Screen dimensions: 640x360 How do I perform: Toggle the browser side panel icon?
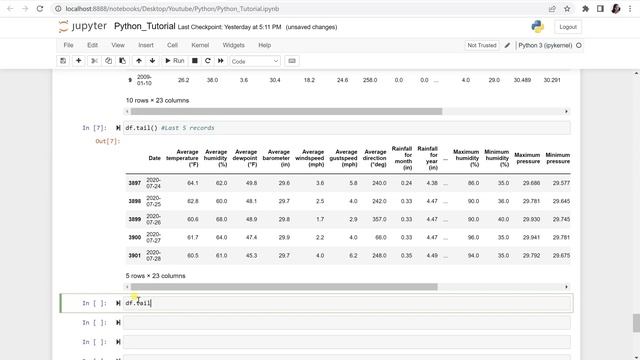(x=600, y=9)
